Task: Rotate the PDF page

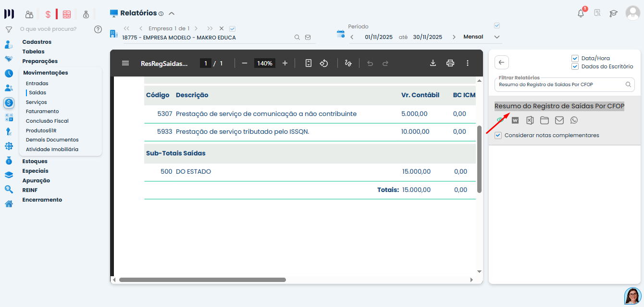Action: click(324, 63)
